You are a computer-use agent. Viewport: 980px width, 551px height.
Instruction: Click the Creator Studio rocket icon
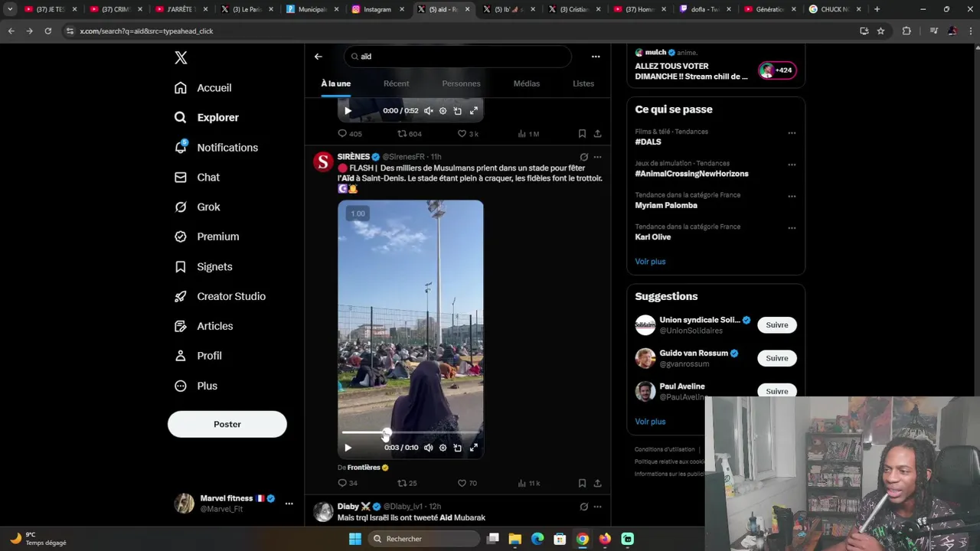[x=181, y=296]
